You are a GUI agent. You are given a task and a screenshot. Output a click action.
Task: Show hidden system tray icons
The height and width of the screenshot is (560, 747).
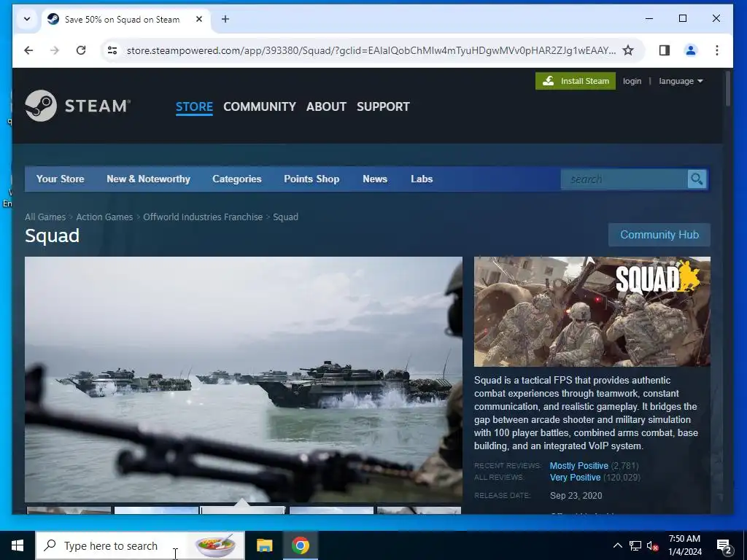[617, 545]
